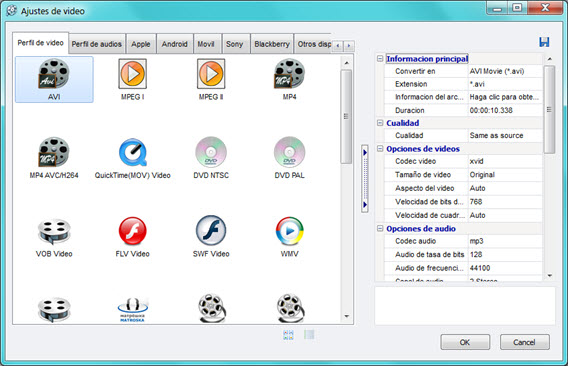Click the film reel icon below SWF Video
The width and height of the screenshot is (568, 366).
(x=212, y=308)
